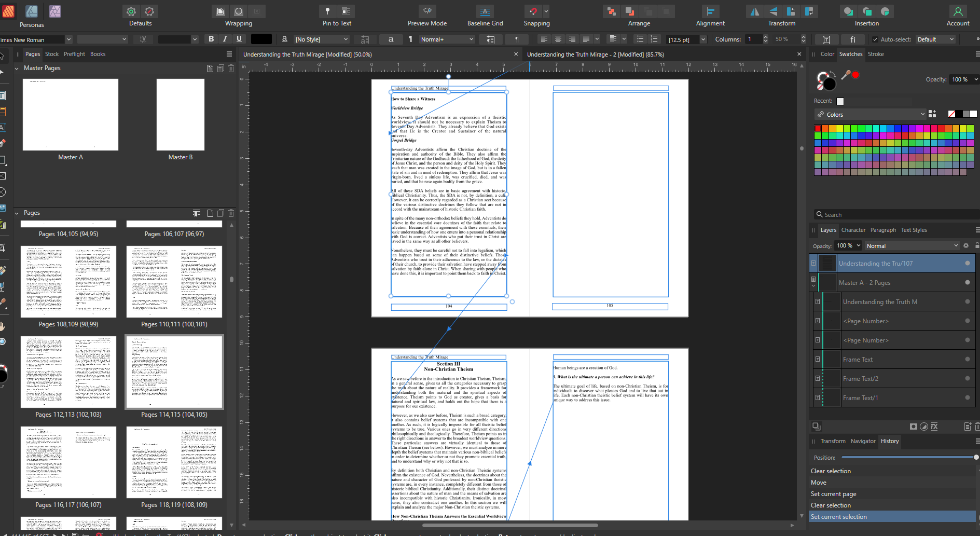Toggle Italic formatting
This screenshot has width=980, height=536.
[x=225, y=39]
